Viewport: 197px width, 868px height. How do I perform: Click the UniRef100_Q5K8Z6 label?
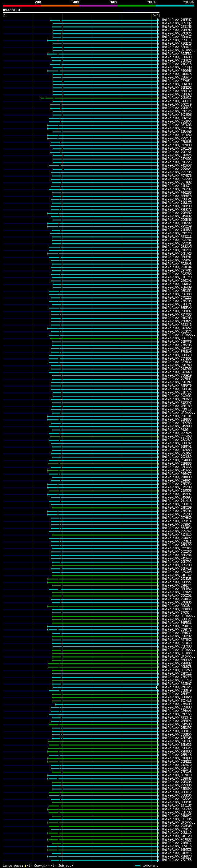click(177, 61)
